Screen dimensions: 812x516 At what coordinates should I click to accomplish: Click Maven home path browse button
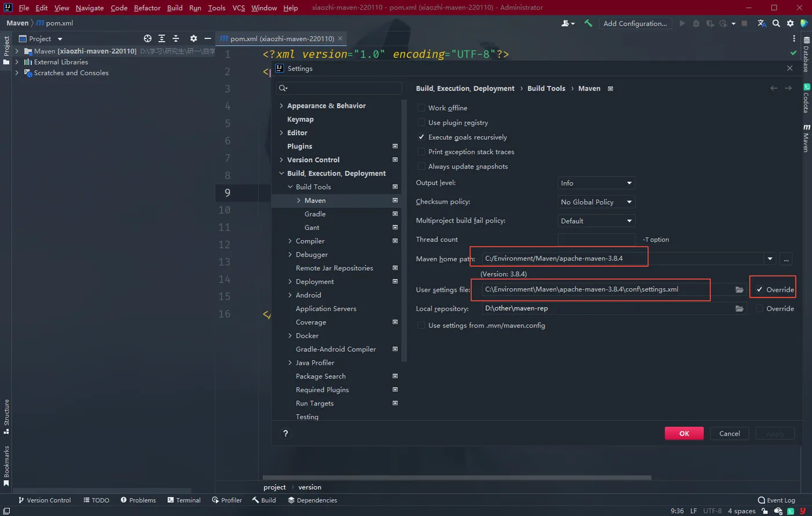(x=786, y=259)
